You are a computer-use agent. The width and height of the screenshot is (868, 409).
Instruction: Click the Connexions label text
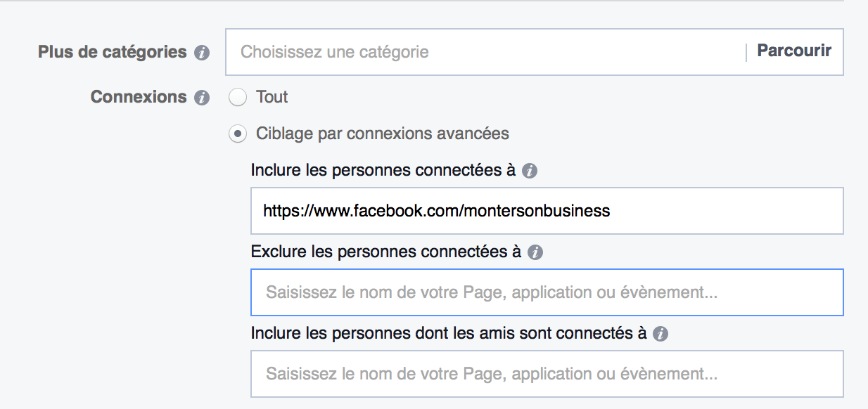click(139, 97)
